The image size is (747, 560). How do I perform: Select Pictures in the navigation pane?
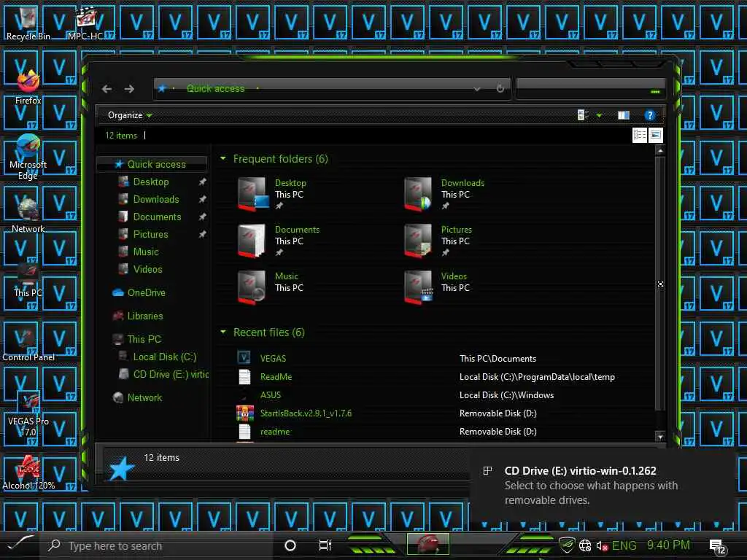click(150, 235)
